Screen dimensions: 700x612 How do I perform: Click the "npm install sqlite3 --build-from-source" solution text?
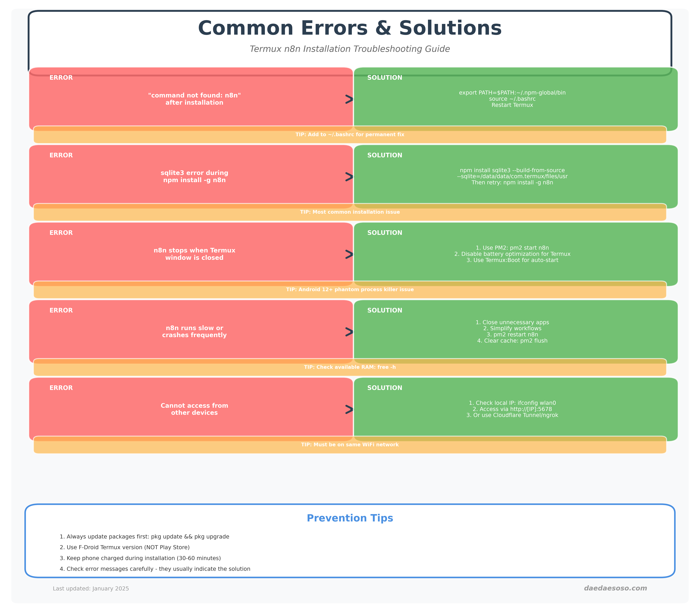click(x=512, y=170)
